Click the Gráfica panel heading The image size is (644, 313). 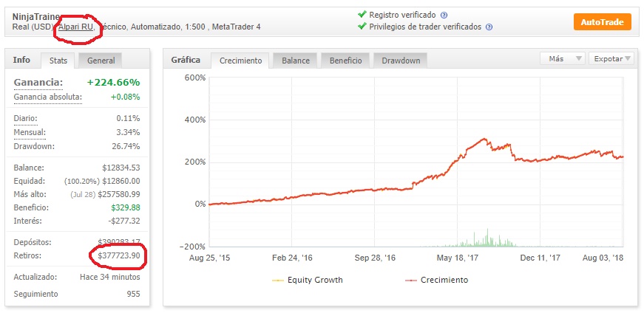[186, 60]
